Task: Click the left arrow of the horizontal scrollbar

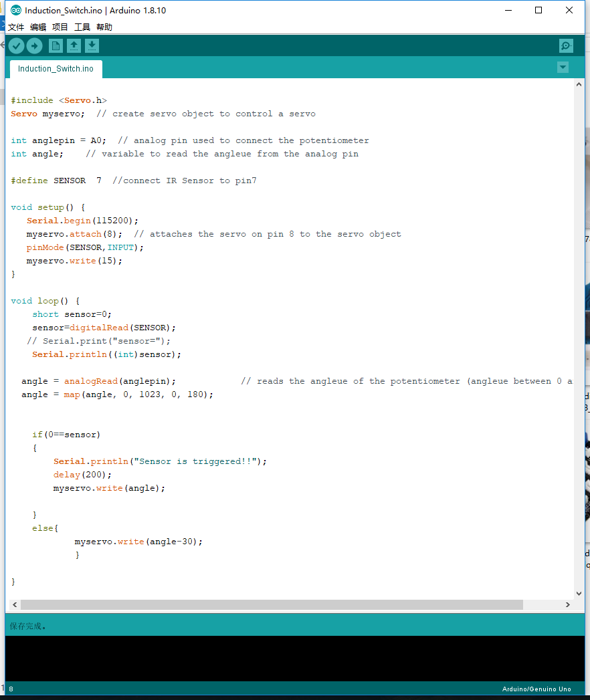Action: [13, 604]
